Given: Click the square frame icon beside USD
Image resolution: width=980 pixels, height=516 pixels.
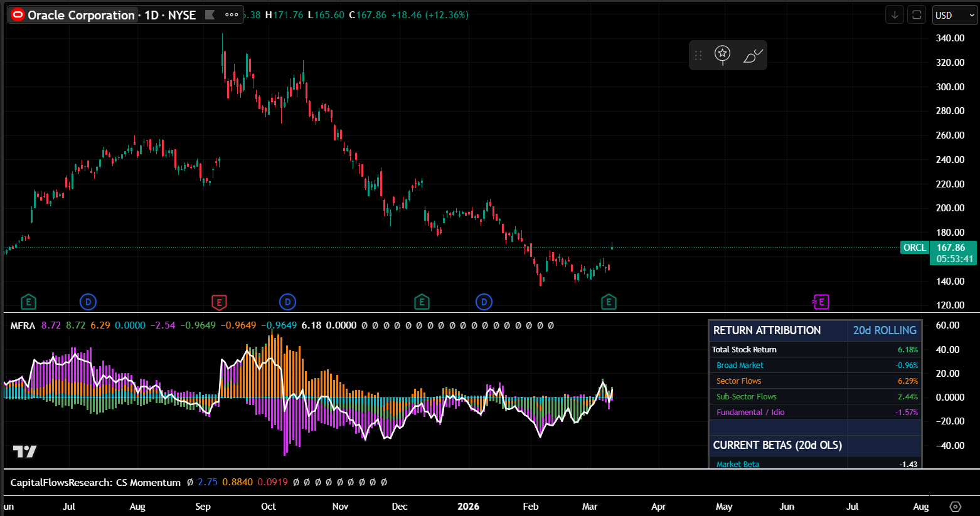Looking at the screenshot, I should [x=917, y=15].
